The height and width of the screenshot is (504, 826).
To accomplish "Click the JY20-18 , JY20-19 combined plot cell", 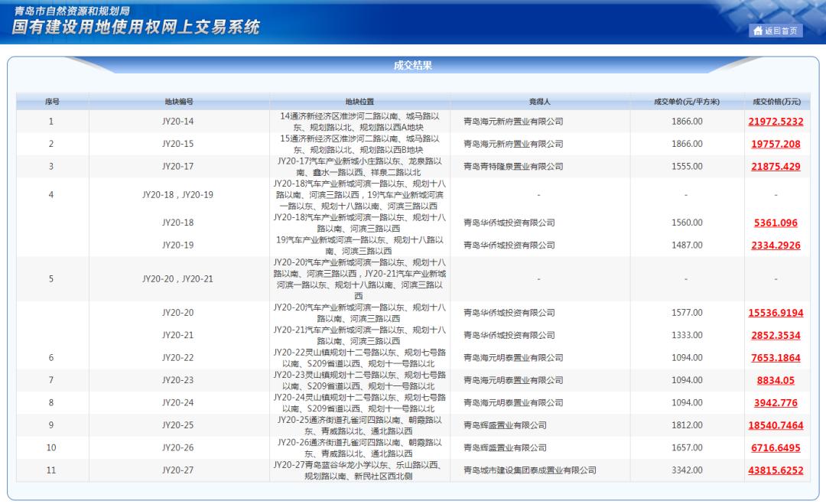I will click(x=179, y=195).
